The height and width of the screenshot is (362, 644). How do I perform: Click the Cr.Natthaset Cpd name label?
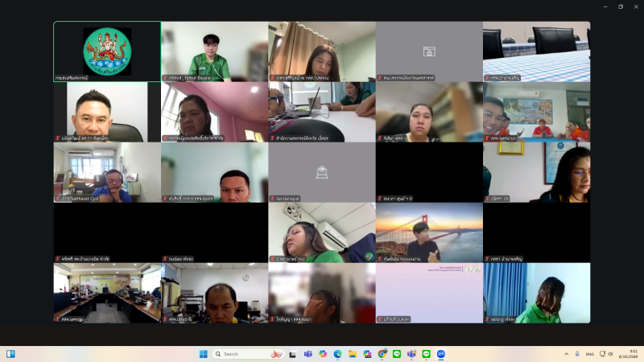80,198
